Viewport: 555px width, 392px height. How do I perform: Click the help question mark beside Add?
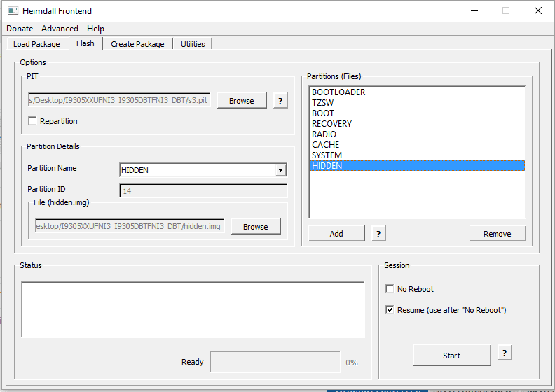pyautogui.click(x=378, y=234)
